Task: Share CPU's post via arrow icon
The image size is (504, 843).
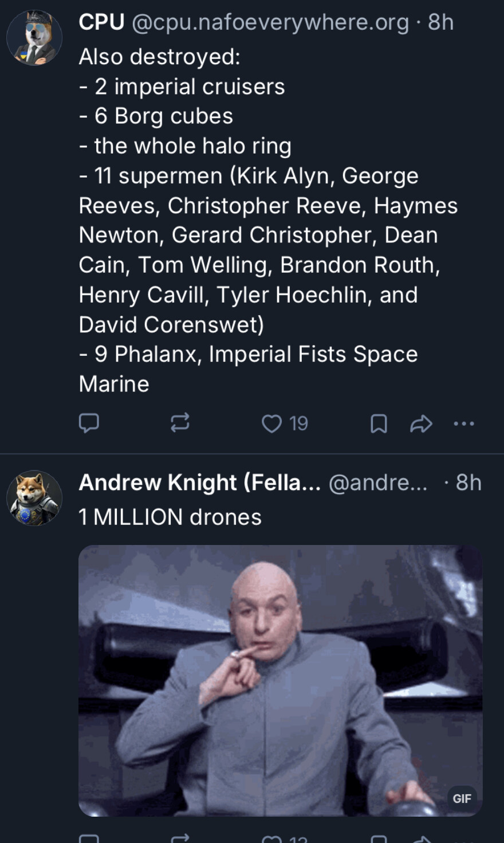Action: pos(421,424)
